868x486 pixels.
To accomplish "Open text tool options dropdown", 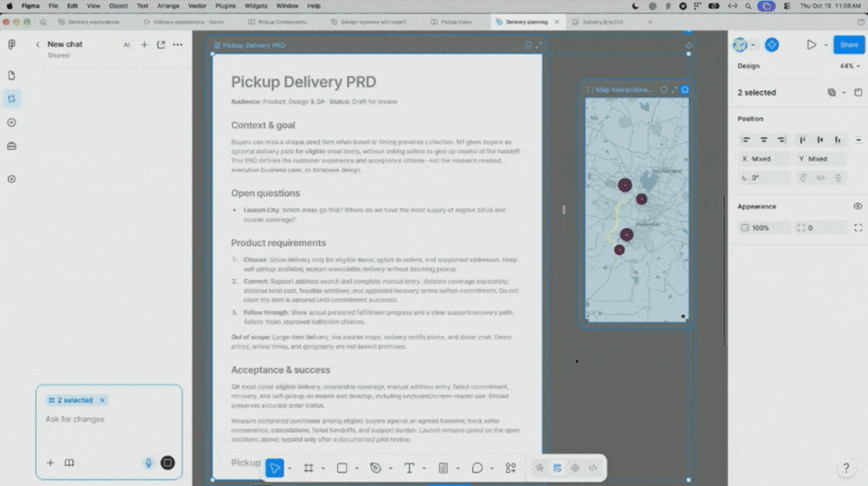I will [424, 469].
